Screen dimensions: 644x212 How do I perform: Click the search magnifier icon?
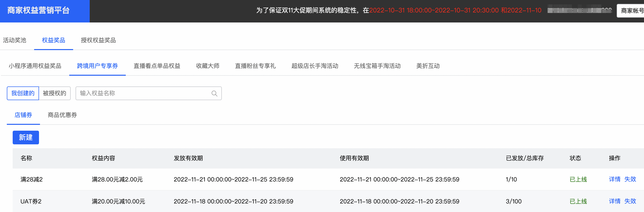coord(214,94)
